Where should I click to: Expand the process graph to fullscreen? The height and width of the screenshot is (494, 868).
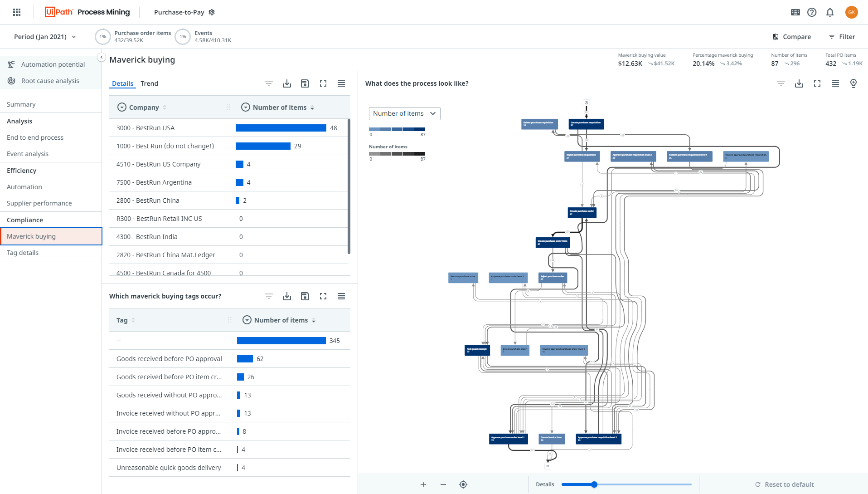pyautogui.click(x=817, y=83)
